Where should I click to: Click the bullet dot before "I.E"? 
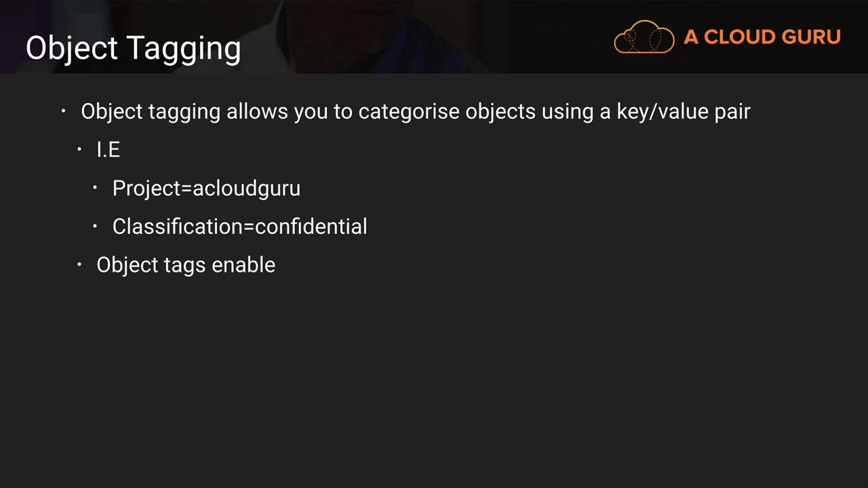(x=79, y=149)
